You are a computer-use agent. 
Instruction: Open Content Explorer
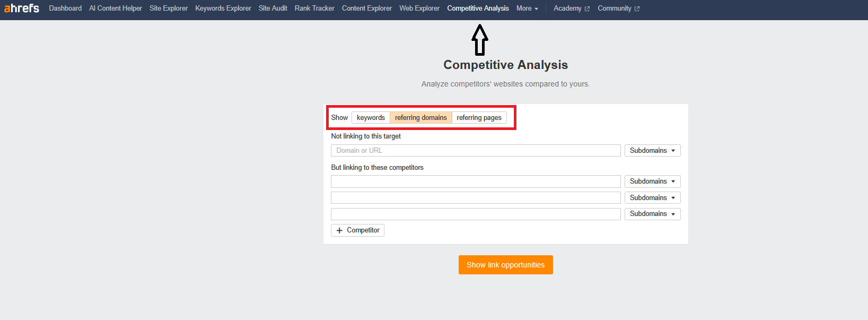click(367, 8)
